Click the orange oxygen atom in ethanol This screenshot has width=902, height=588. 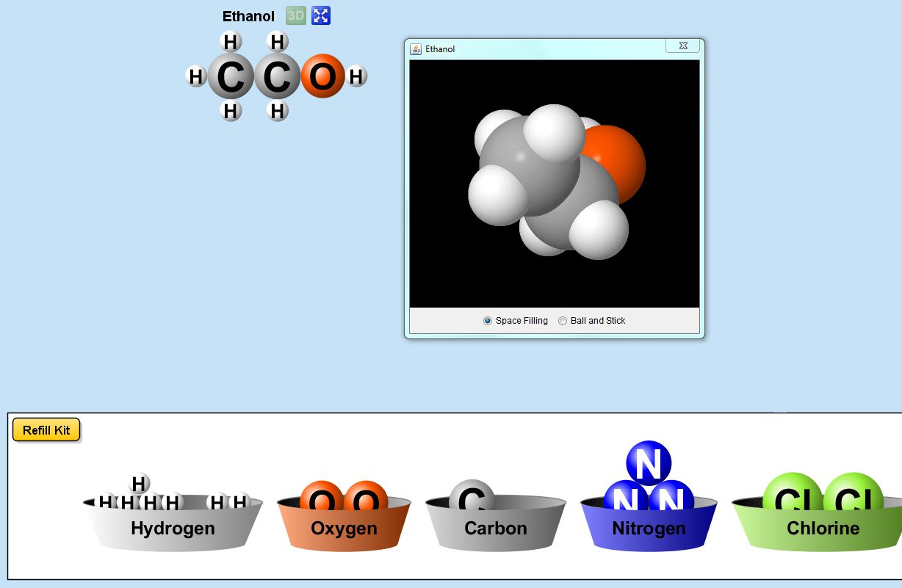pos(322,76)
